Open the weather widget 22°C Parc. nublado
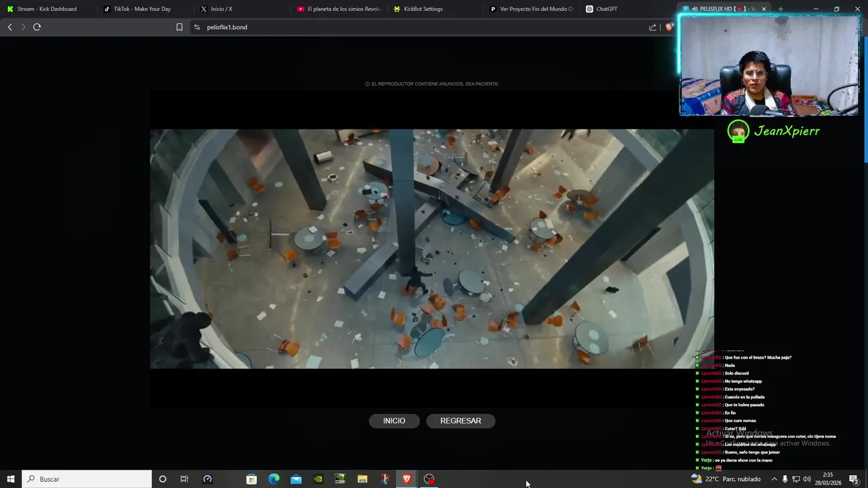Screen dimensions: 868x488 click(x=726, y=479)
